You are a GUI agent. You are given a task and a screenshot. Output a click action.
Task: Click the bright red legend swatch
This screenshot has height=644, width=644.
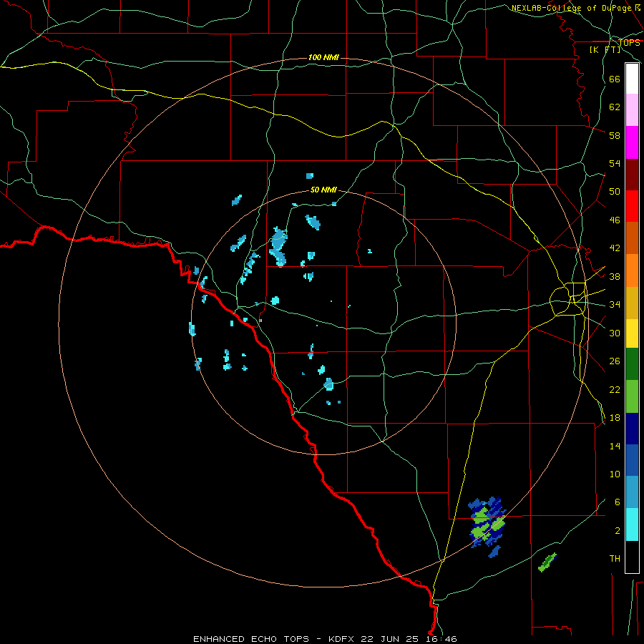pos(632,206)
